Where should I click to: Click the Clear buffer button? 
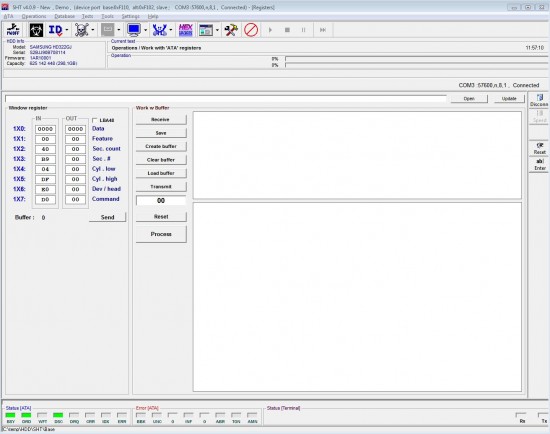tap(161, 160)
